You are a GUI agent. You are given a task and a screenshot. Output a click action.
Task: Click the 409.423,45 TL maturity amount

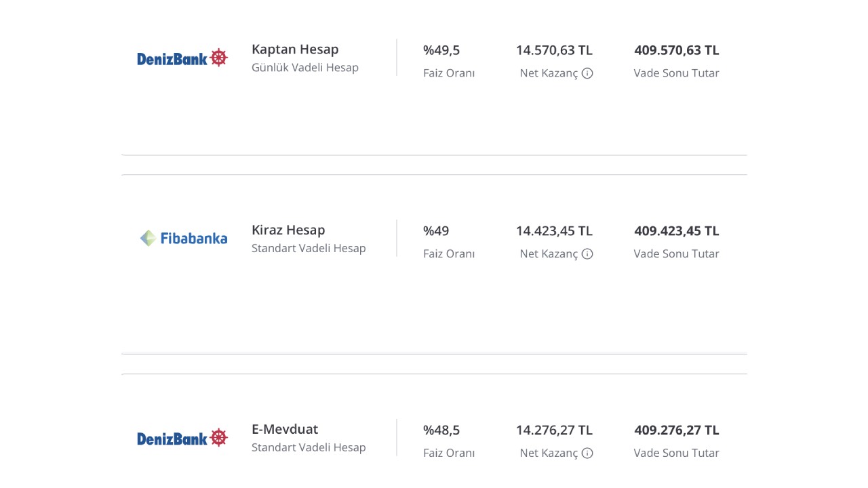click(x=677, y=230)
